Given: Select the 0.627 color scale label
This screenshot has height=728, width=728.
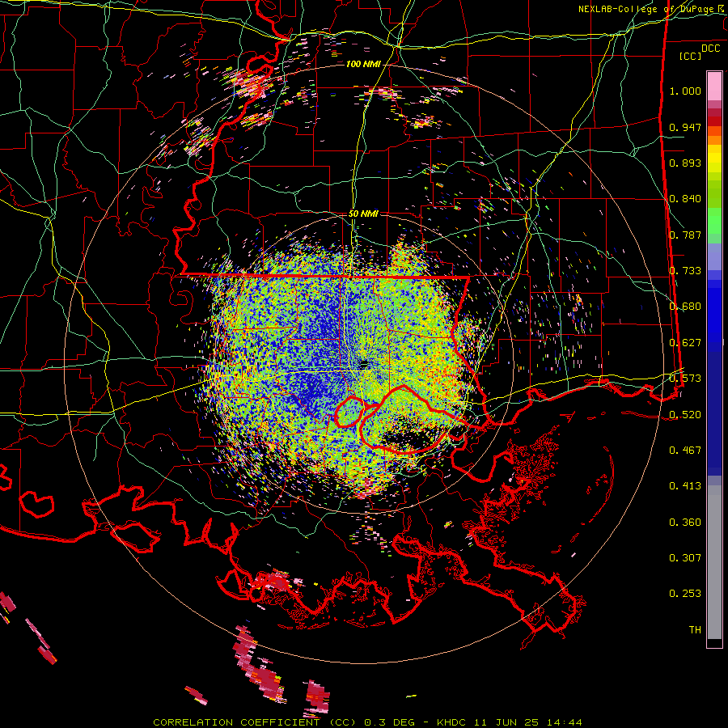Looking at the screenshot, I should (685, 343).
